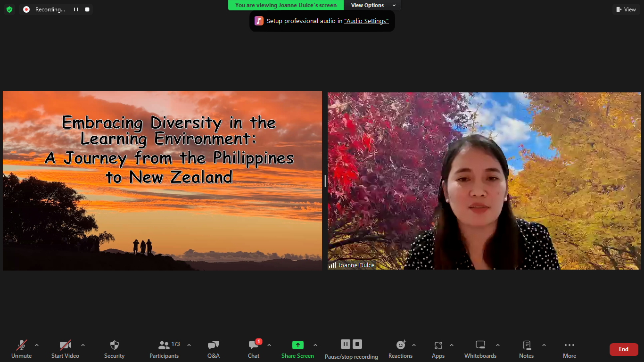Expand audio options arrow beside Unmute
The height and width of the screenshot is (362, 644).
[37, 345]
